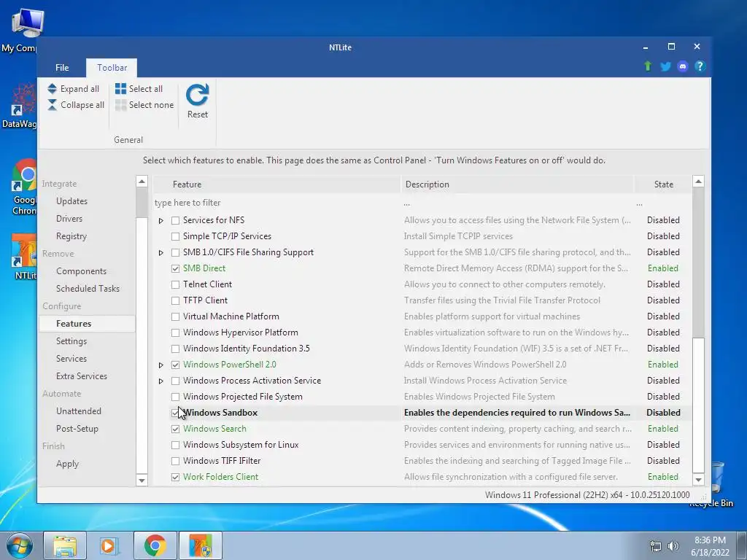Viewport: 747px width, 560px height.
Task: Check Simple TCP/IP Services
Action: tap(175, 237)
